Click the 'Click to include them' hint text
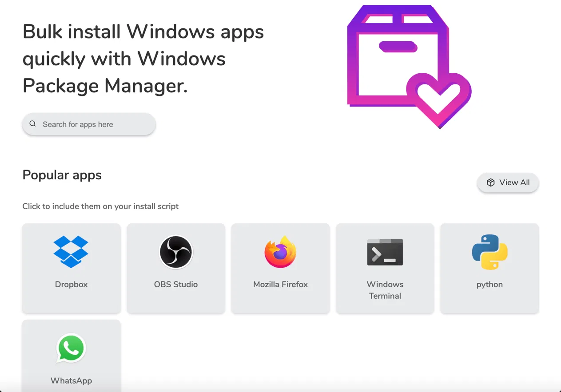The image size is (561, 392). tap(100, 206)
